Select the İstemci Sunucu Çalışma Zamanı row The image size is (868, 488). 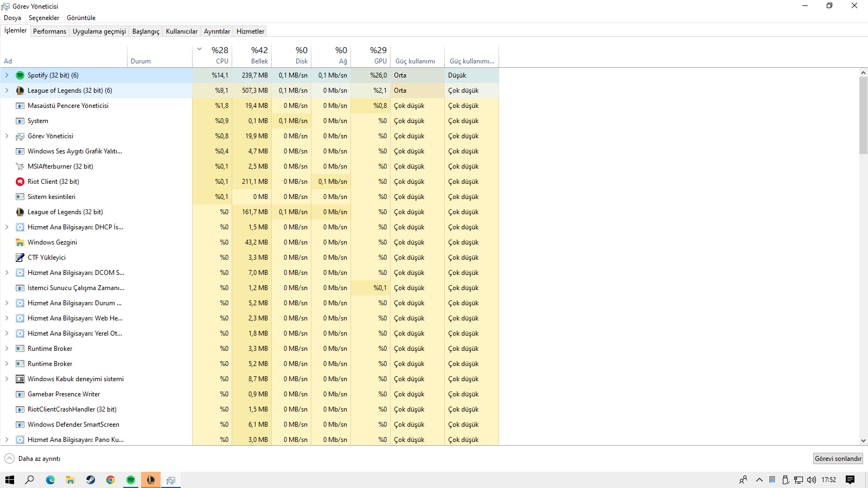(250, 288)
